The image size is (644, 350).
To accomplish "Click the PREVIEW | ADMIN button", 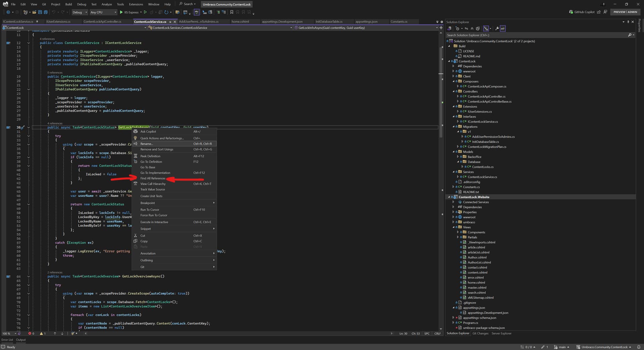I will 625,12.
